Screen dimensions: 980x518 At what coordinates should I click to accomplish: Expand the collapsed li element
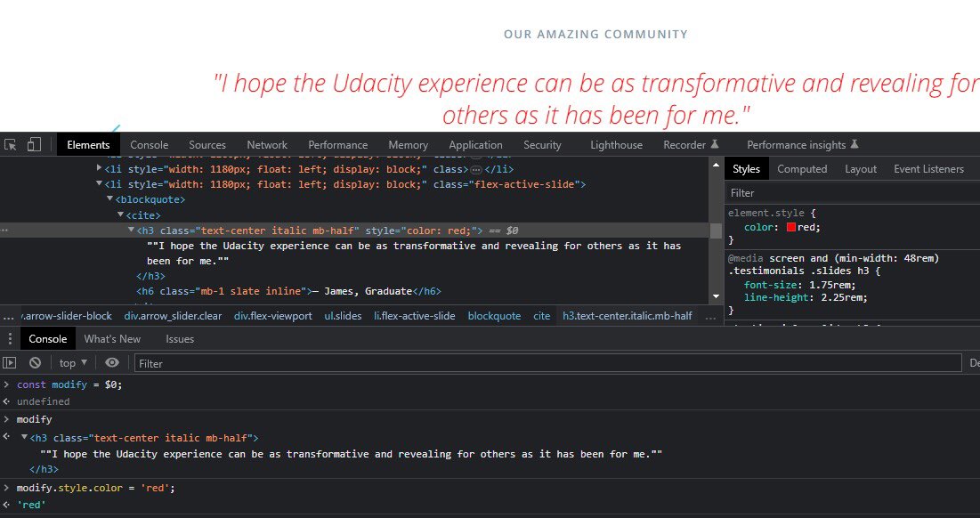pyautogui.click(x=100, y=168)
